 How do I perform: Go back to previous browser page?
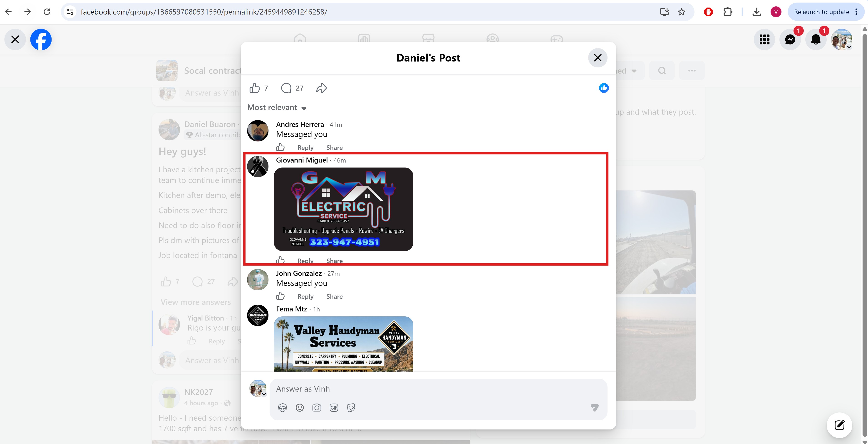click(8, 12)
